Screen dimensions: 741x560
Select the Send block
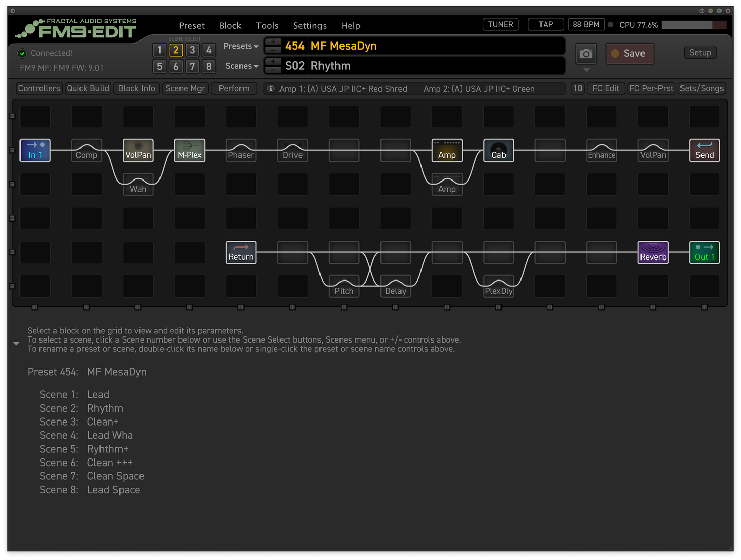click(x=704, y=150)
